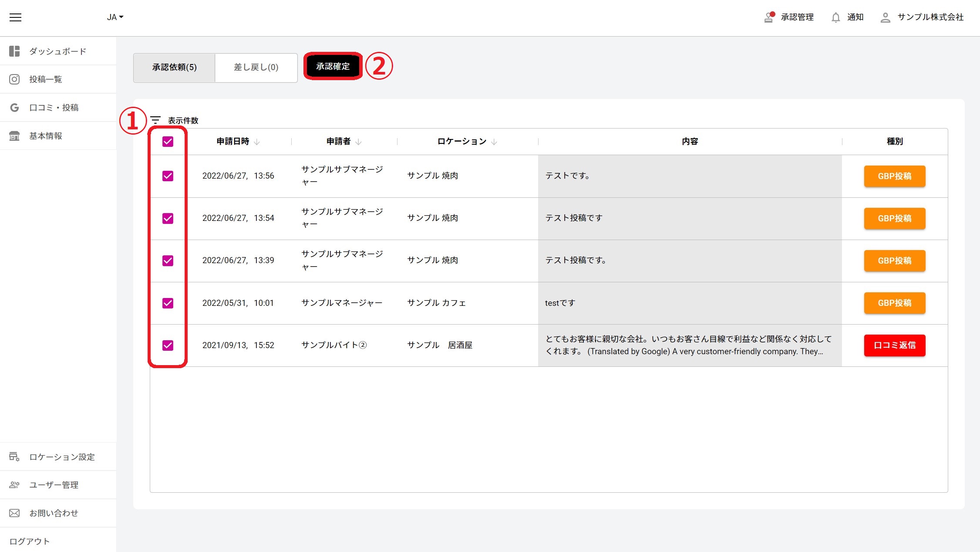Uncheck the select-all header checkbox
Viewport: 980px width, 552px height.
[168, 142]
